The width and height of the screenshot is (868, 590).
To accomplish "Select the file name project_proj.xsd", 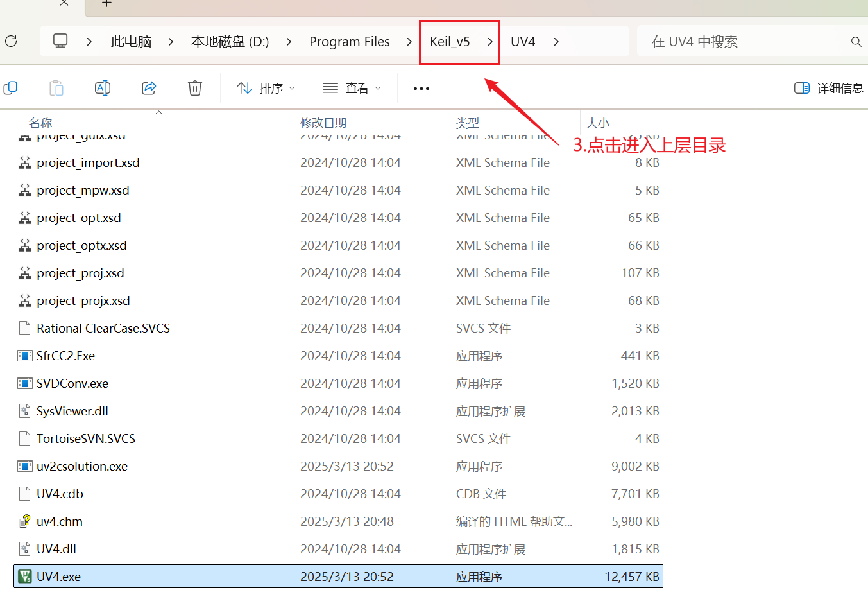I will point(81,273).
